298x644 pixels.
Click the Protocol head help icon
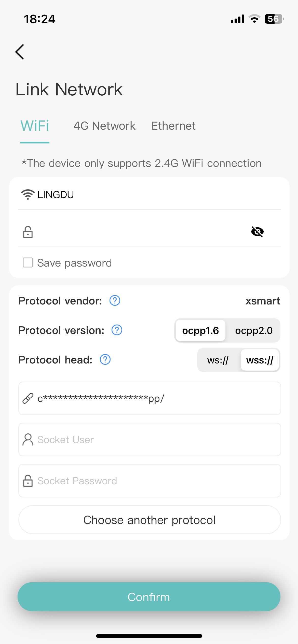point(105,360)
